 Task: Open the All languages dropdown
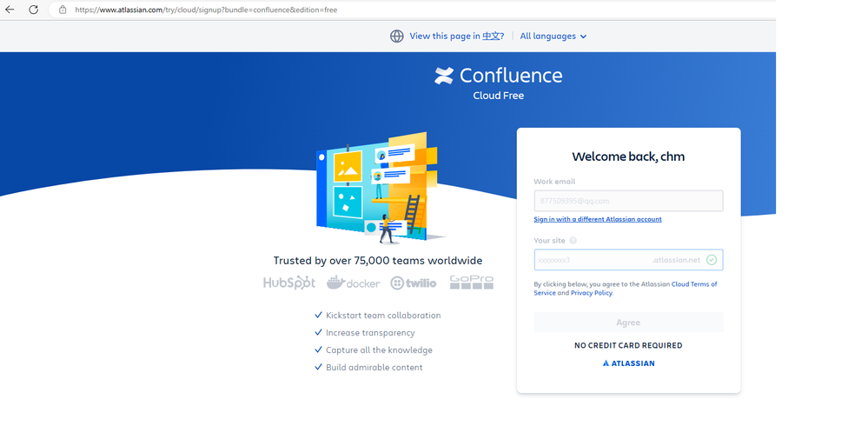(x=553, y=36)
